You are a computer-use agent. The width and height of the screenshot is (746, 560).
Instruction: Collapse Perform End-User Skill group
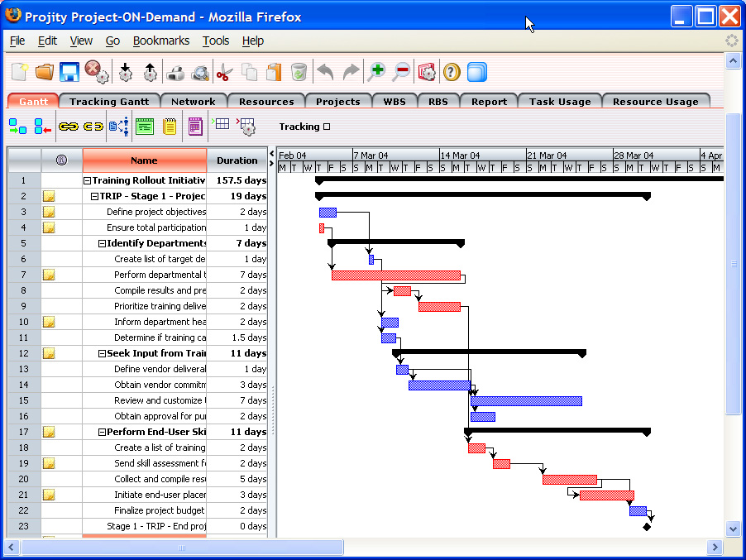(x=102, y=432)
